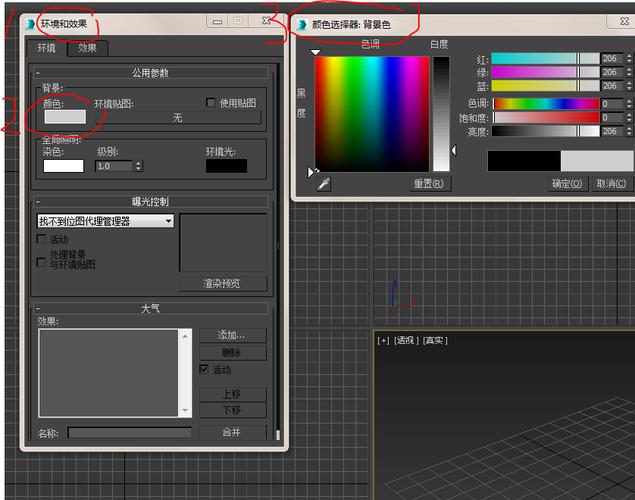Click the viewport [+] menu label
635x500 pixels.
(x=383, y=340)
